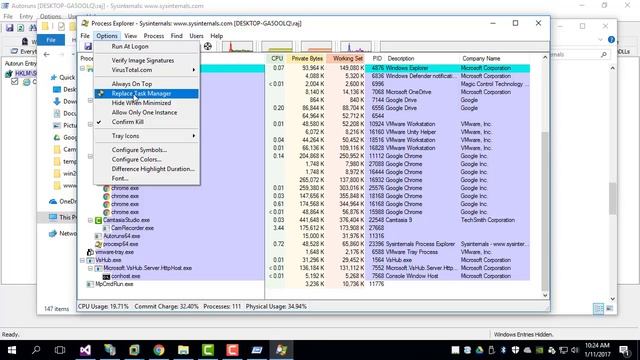Click the Process Explorer scroll down arrow
The width and height of the screenshot is (640, 360).
click(x=545, y=295)
